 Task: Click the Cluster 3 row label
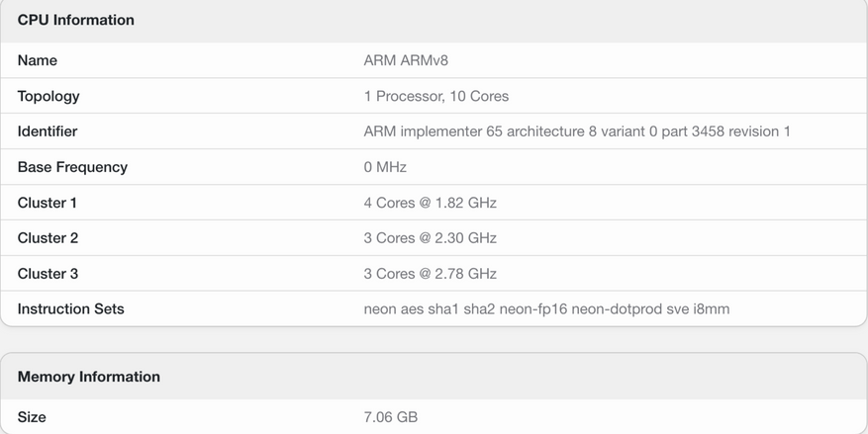[x=48, y=274]
